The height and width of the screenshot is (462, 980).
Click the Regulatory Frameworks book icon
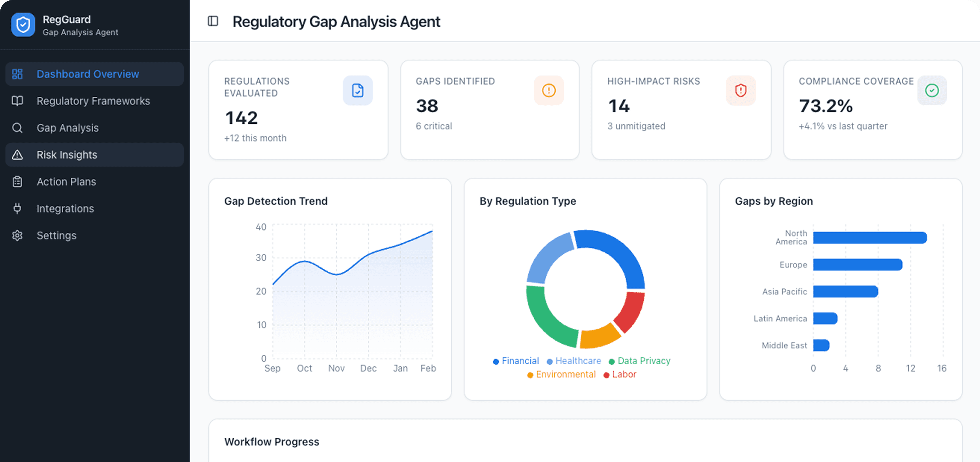coord(17,101)
